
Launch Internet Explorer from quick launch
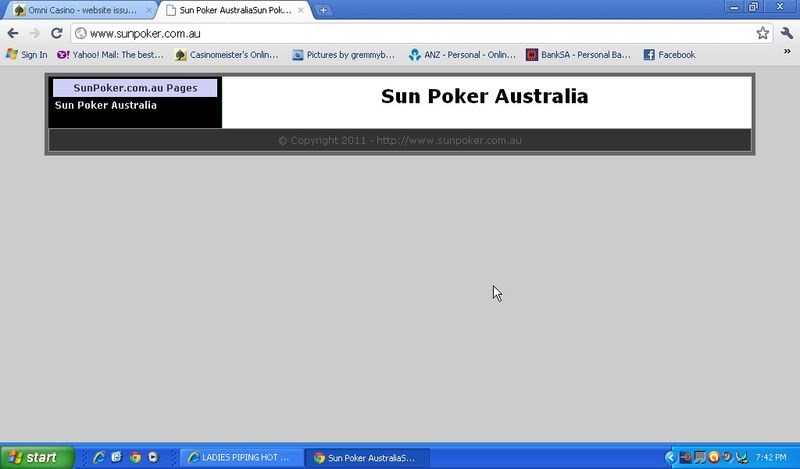pos(99,457)
